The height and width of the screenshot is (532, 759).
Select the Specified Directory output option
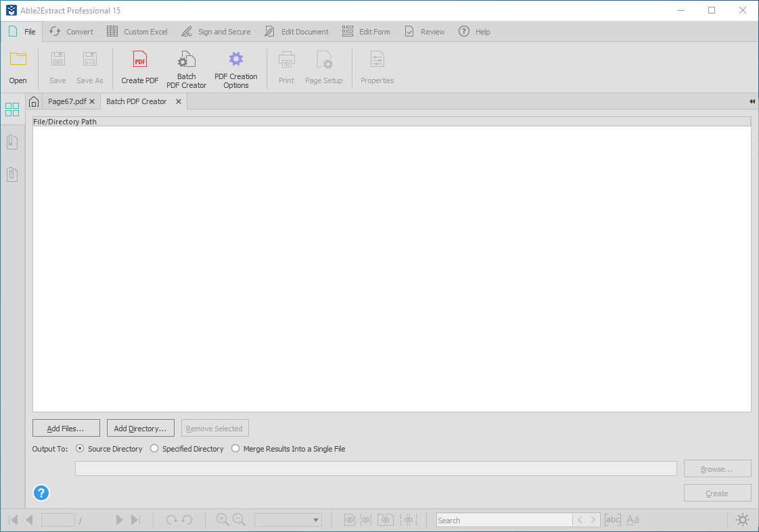click(154, 448)
